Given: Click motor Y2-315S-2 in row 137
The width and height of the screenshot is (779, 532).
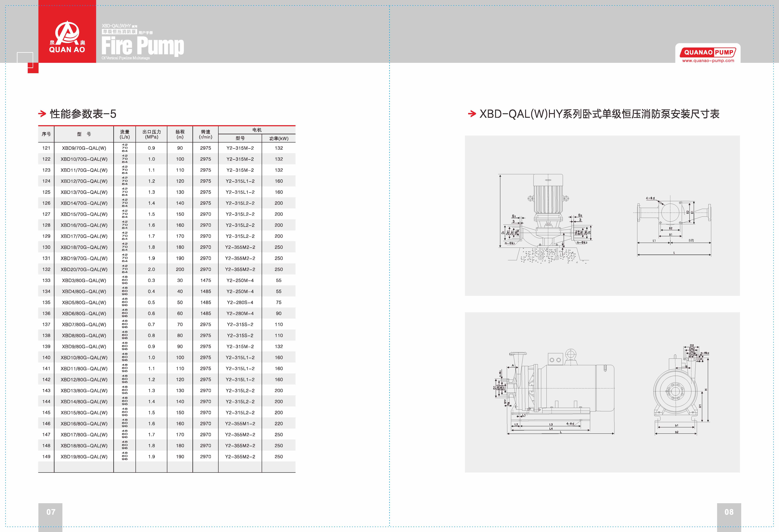Looking at the screenshot, I should pos(240,325).
